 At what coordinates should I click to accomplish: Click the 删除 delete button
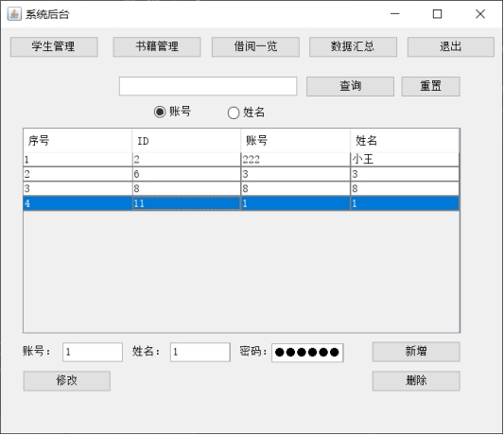[416, 381]
